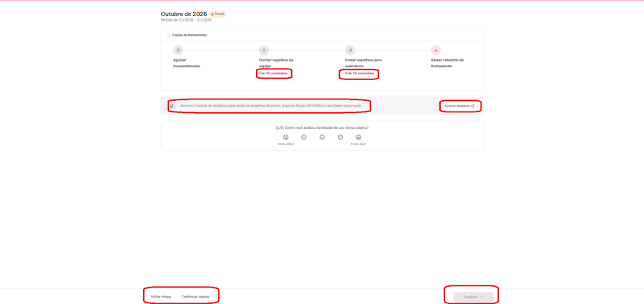Open the Enviar espelhos para assinatura step icon
This screenshot has width=644, height=304.
point(350,50)
